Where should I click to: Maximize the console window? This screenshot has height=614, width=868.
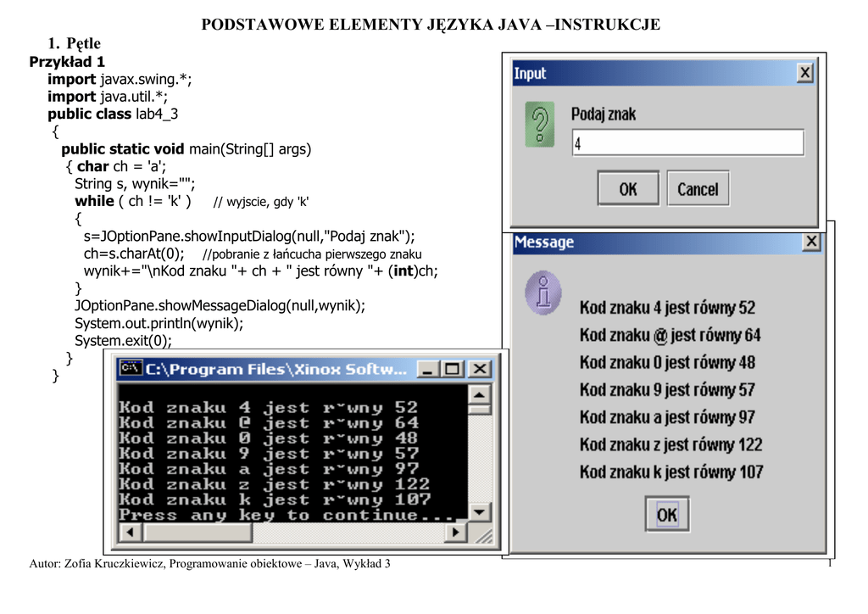(453, 369)
